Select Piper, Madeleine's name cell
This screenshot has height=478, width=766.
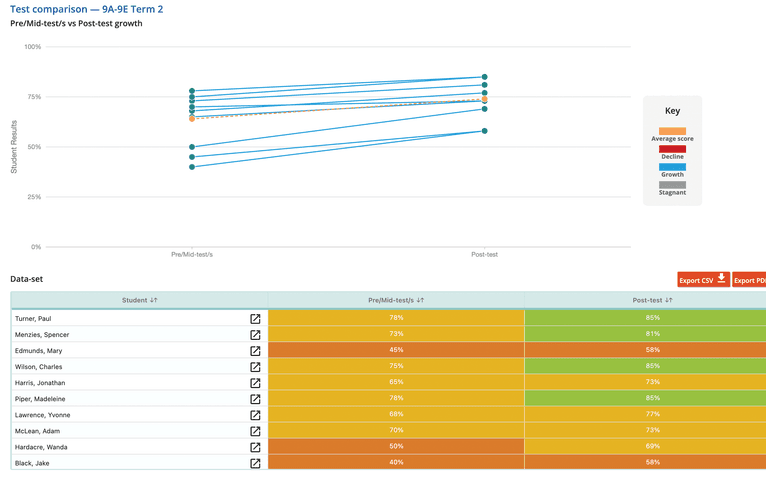[x=139, y=399]
